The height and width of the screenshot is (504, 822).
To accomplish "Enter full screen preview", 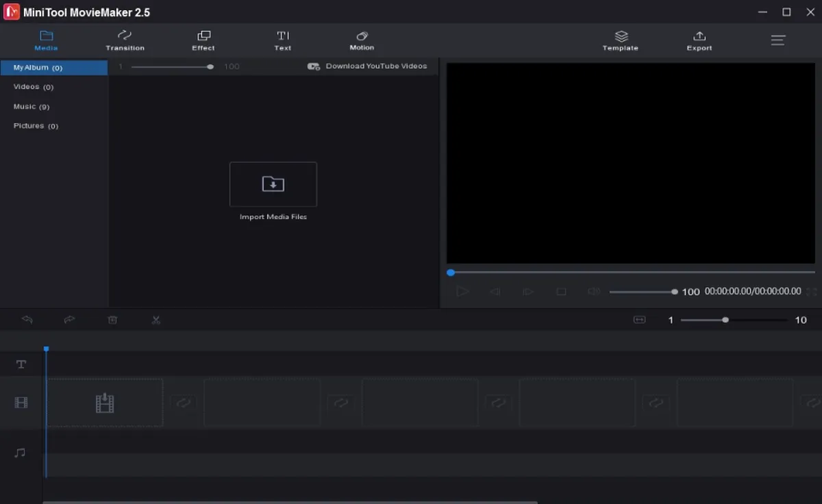I will (x=812, y=292).
